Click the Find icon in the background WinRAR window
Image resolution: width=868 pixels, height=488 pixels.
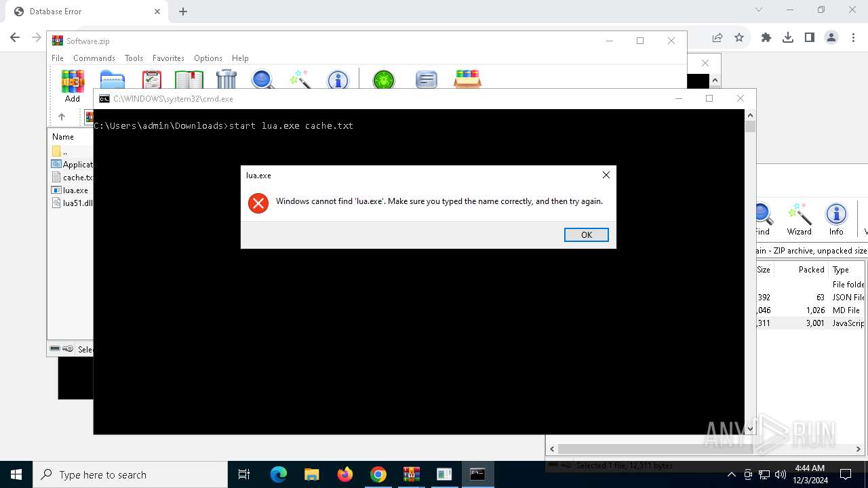pyautogui.click(x=763, y=219)
